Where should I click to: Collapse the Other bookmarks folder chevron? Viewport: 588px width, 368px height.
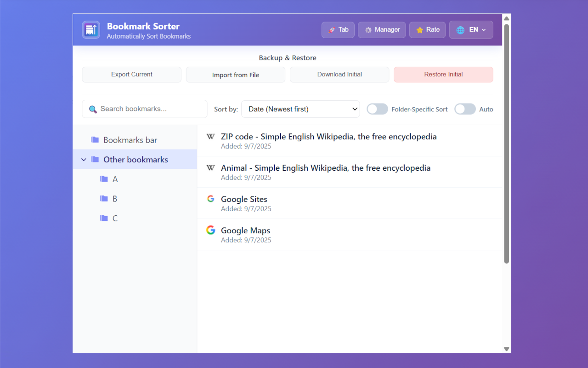click(84, 160)
